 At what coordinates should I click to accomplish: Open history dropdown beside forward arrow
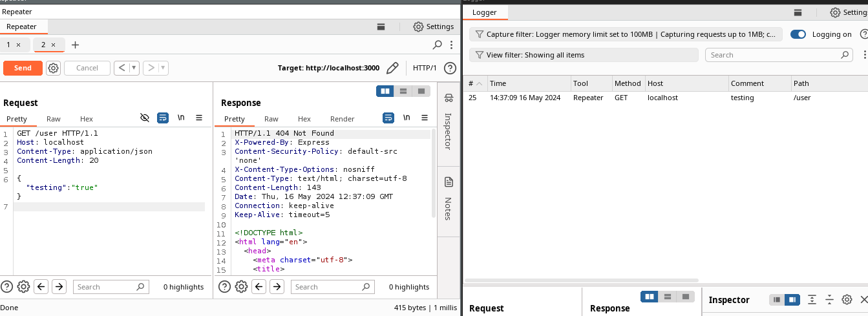tap(164, 68)
